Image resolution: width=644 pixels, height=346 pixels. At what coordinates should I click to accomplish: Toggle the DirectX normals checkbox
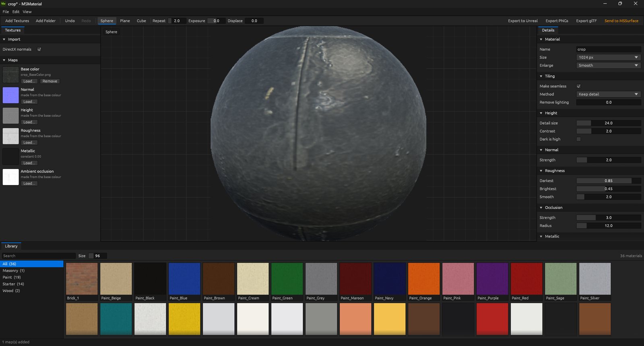[39, 49]
